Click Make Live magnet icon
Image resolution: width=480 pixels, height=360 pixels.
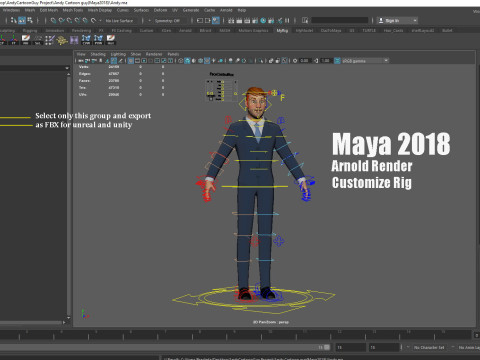93,21
